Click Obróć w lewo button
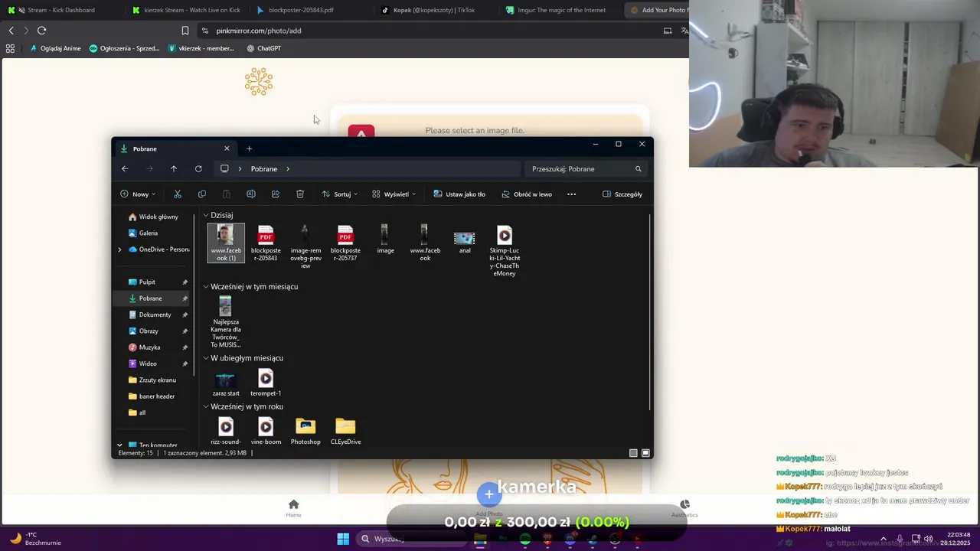Screen dimensions: 980x551 [x=527, y=194]
